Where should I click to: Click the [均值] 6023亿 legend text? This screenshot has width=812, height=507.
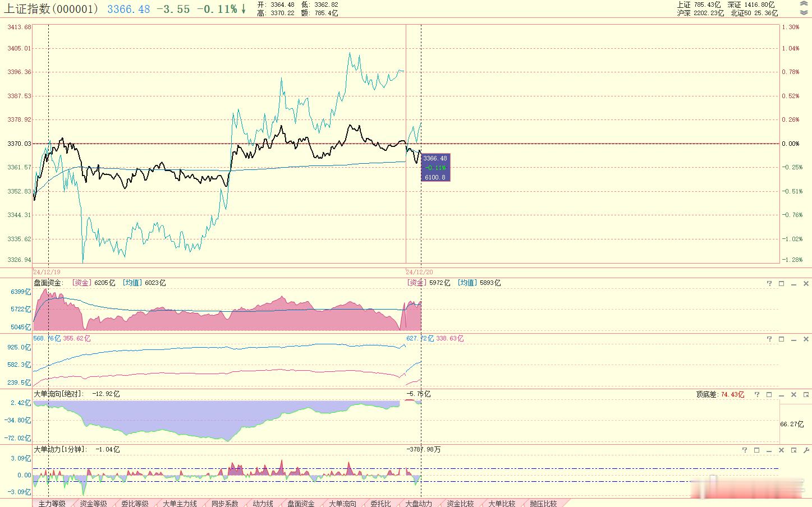(145, 283)
